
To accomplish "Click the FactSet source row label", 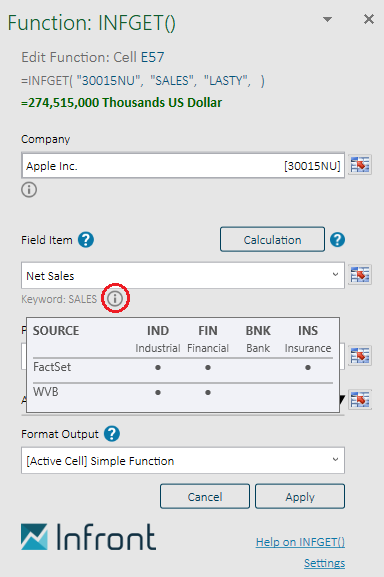I will (52, 367).
